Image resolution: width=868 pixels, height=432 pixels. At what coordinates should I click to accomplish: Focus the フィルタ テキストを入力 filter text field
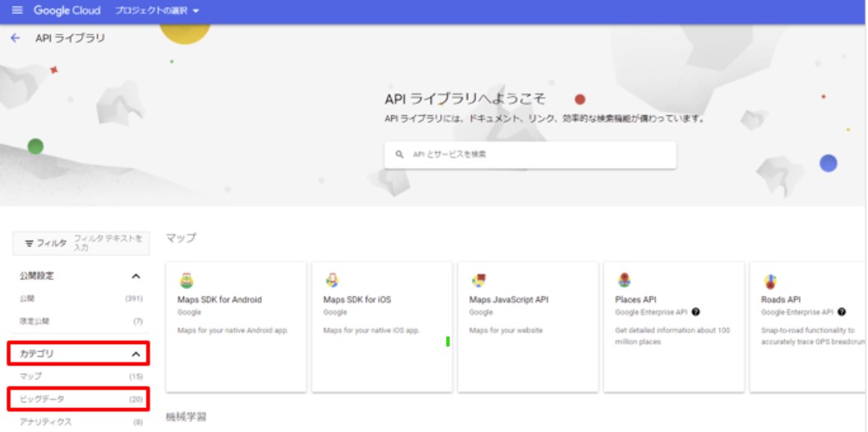point(109,243)
